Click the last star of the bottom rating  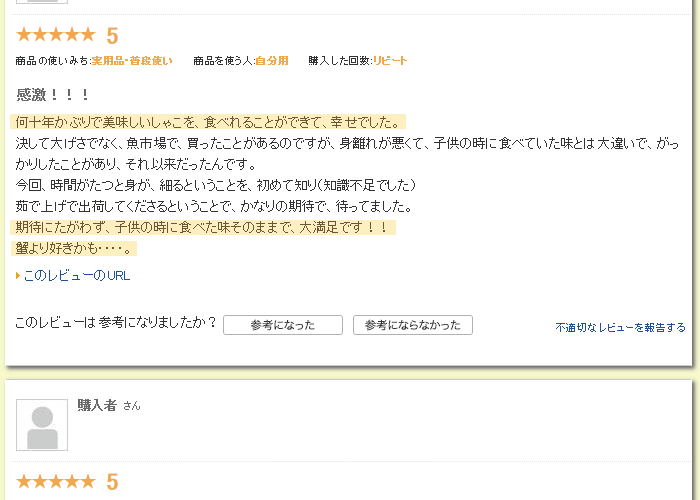pos(88,481)
